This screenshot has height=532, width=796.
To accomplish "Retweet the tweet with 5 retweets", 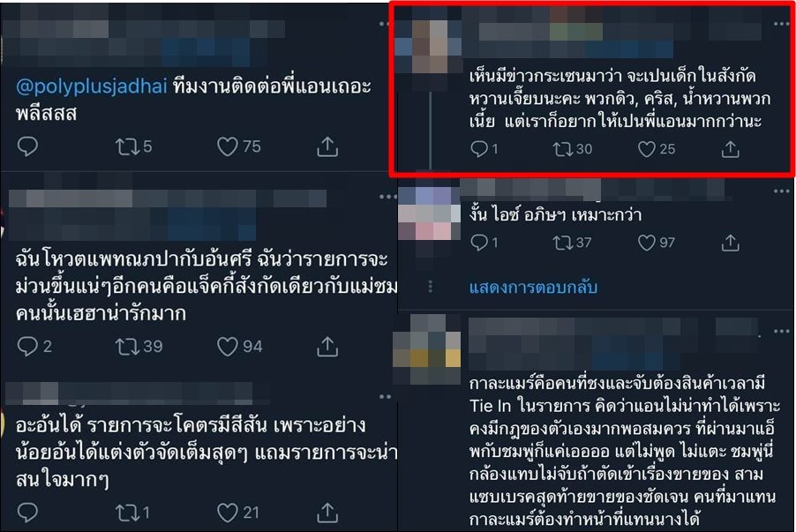I will (x=126, y=146).
